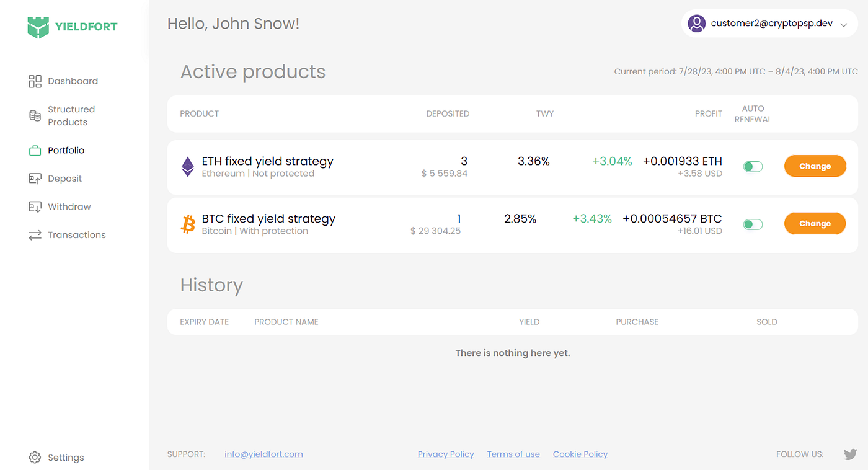Open the Terms of use link
Image resolution: width=868 pixels, height=470 pixels.
513,454
